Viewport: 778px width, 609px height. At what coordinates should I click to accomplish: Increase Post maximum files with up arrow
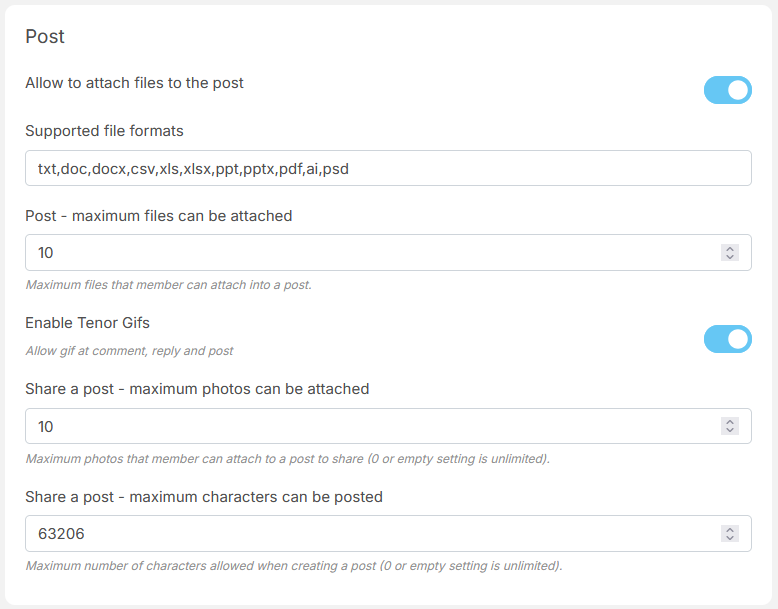(730, 248)
